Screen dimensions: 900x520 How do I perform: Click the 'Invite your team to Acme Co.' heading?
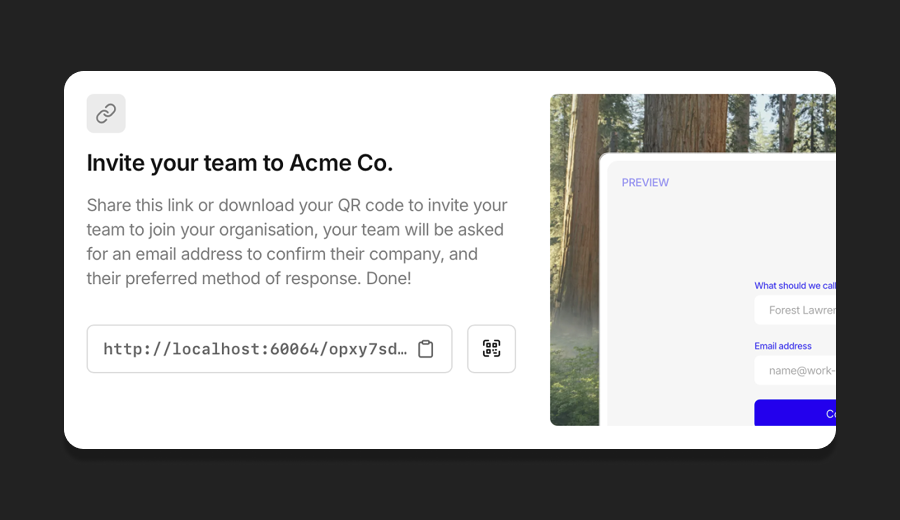(240, 163)
